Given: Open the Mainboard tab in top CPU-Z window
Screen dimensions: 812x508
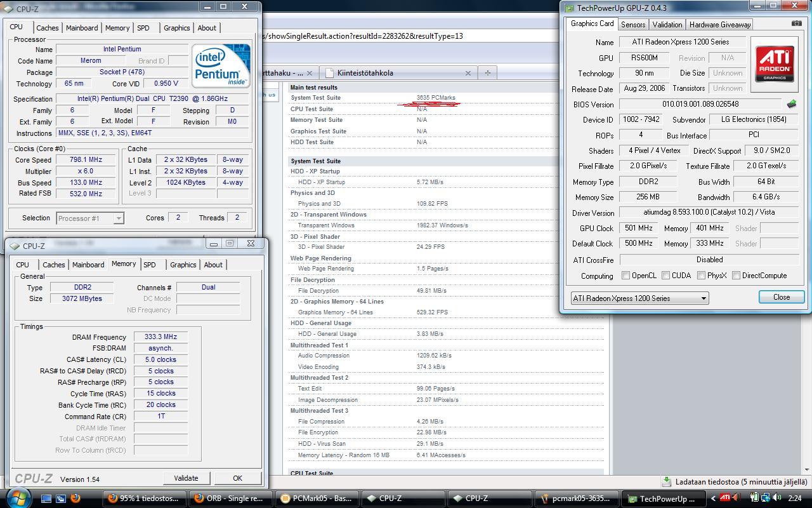Looking at the screenshot, I should coord(82,28).
